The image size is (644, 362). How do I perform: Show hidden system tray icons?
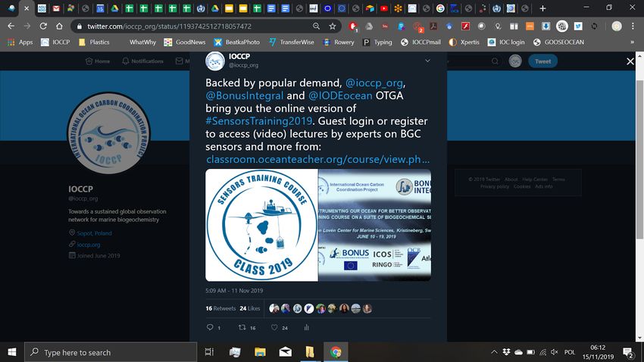(x=494, y=352)
